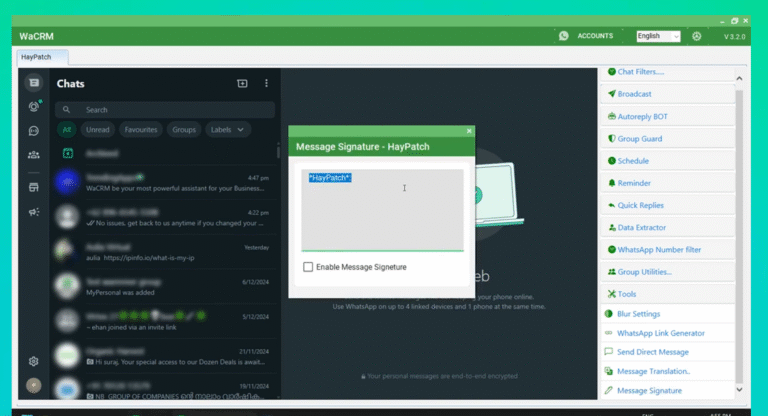Click the profile avatar at sidebar bottom
This screenshot has width=768, height=416.
(34, 385)
